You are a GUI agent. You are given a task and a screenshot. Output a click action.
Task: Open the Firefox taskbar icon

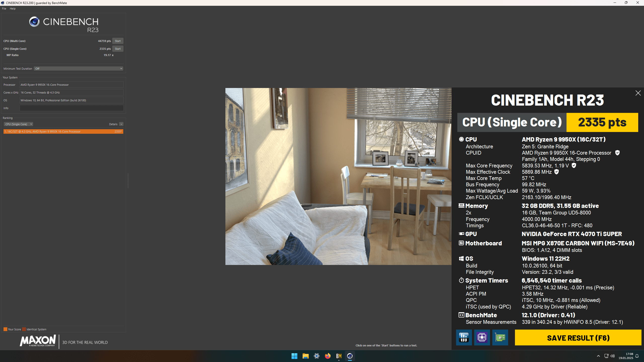point(328,356)
